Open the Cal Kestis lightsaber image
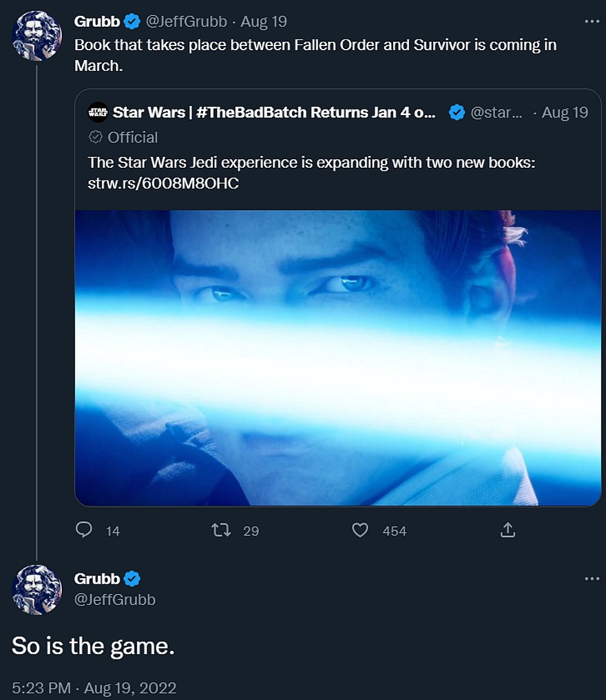 (337, 357)
